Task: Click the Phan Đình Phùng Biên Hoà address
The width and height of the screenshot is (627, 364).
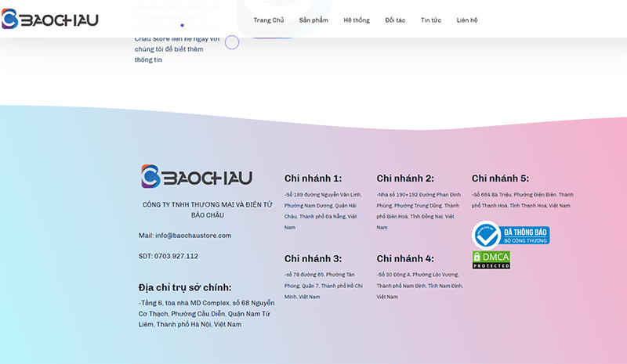Action: 419,211
